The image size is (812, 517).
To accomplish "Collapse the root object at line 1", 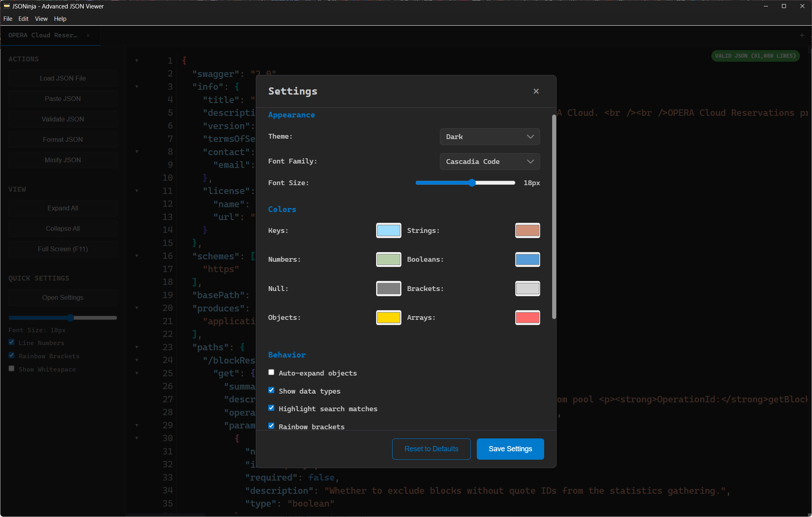I will click(137, 61).
